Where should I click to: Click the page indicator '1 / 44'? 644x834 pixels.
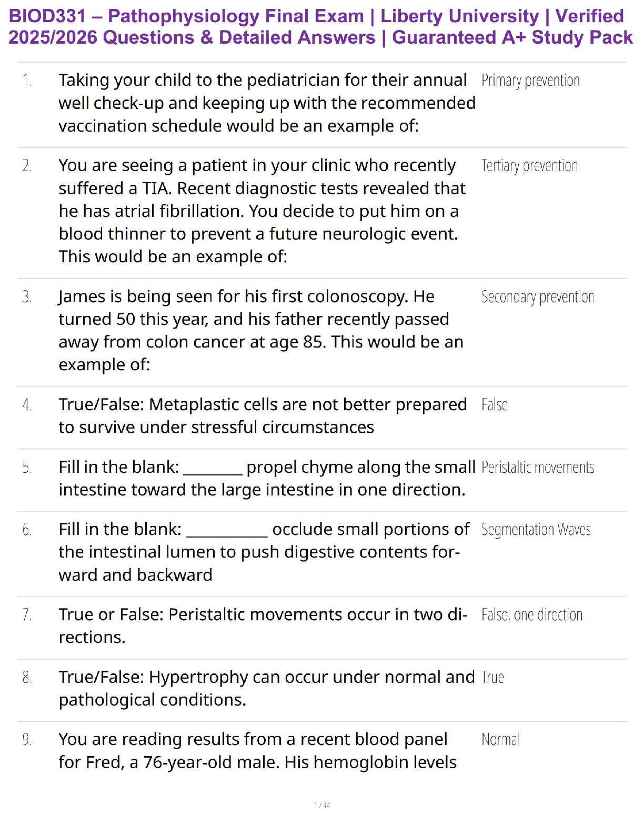[x=322, y=806]
